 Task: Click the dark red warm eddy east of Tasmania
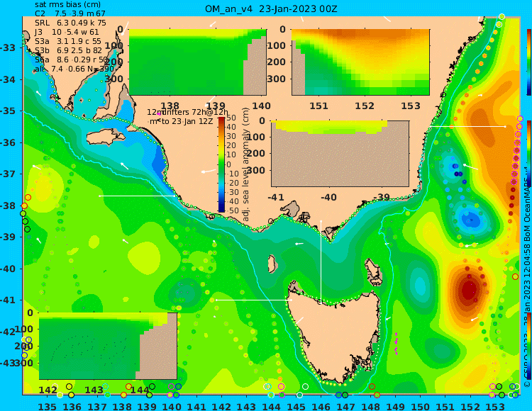470,290
